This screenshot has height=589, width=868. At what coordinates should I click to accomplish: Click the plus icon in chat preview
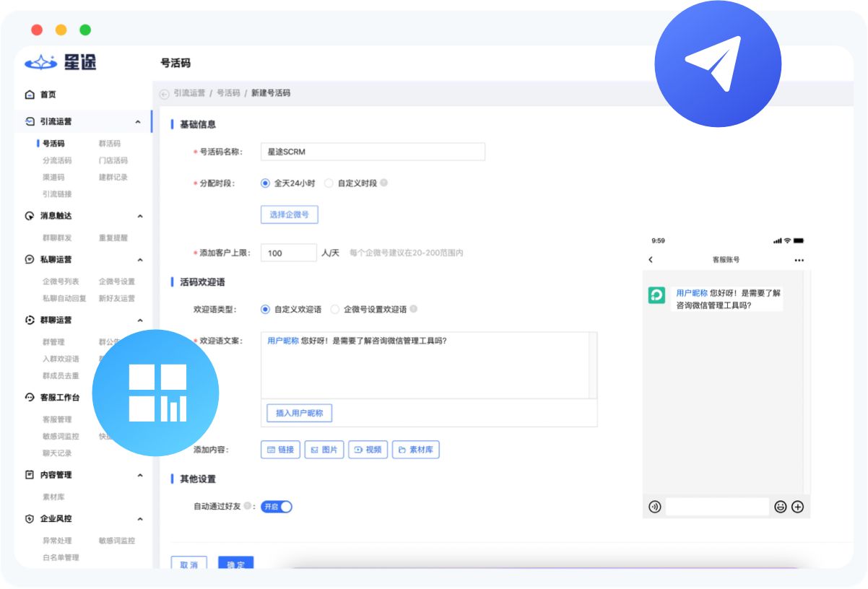(797, 507)
